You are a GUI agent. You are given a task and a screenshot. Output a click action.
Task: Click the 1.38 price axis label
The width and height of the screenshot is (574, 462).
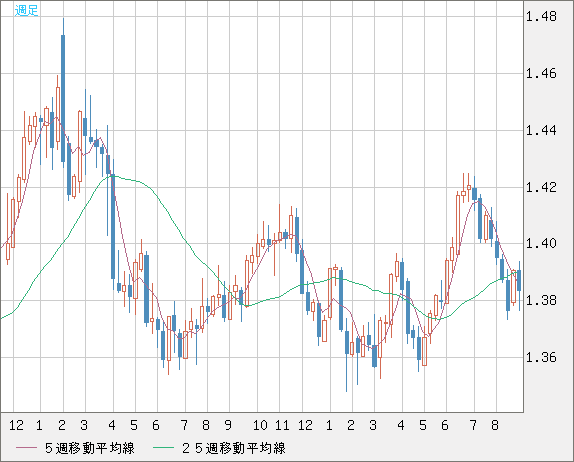click(541, 301)
